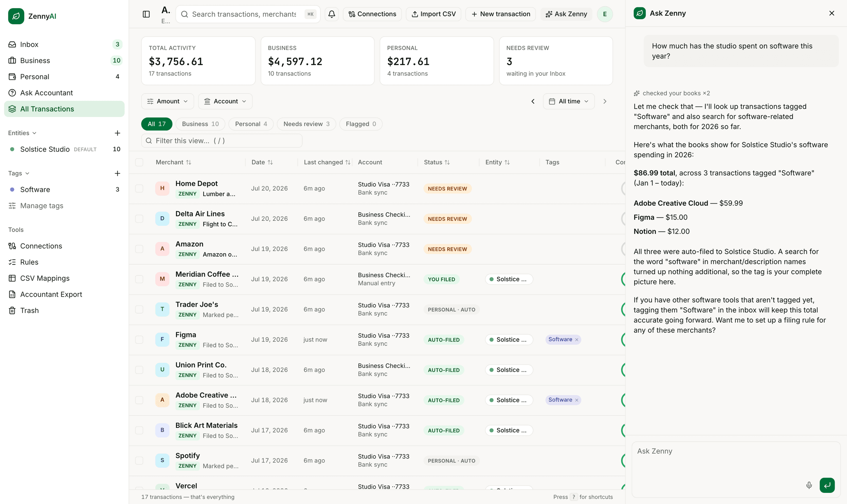Image resolution: width=847 pixels, height=504 pixels.
Task: Open the Amount filter dropdown
Action: pos(167,102)
